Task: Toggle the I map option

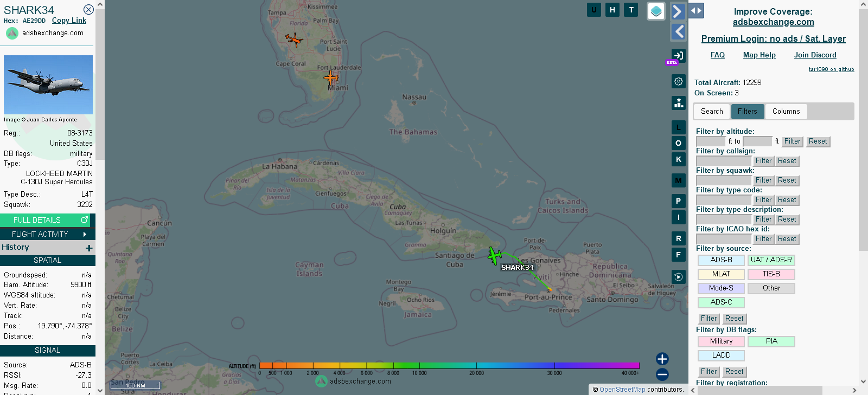Action: point(679,217)
